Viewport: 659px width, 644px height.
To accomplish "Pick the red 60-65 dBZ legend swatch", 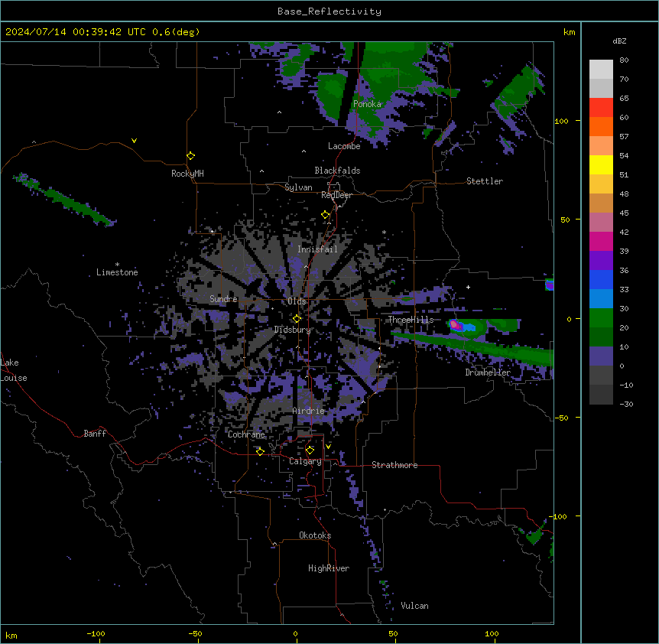I will click(x=601, y=108).
